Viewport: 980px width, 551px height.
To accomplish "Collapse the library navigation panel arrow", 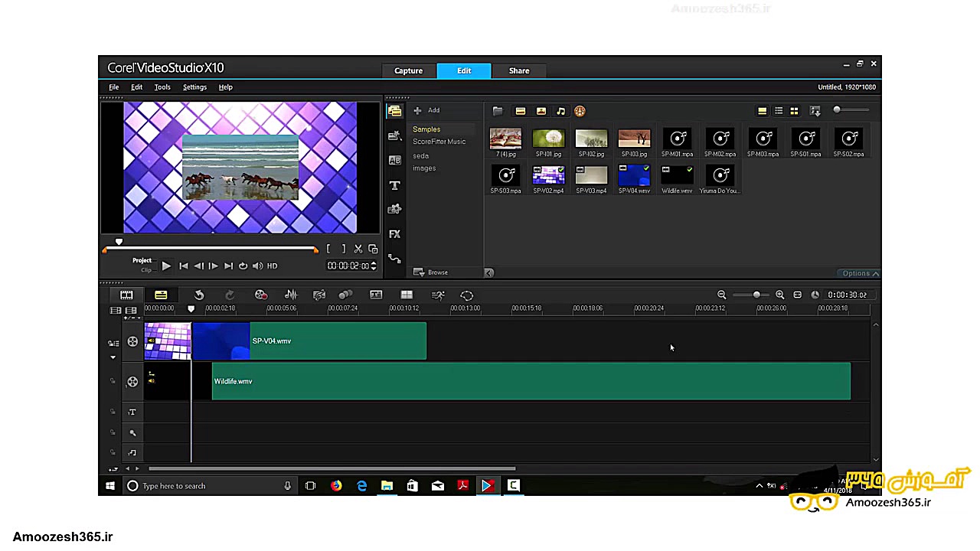I will [x=488, y=272].
